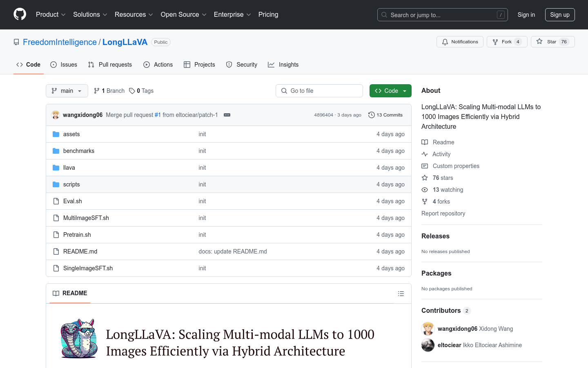Switch to the Code tab

[29, 65]
